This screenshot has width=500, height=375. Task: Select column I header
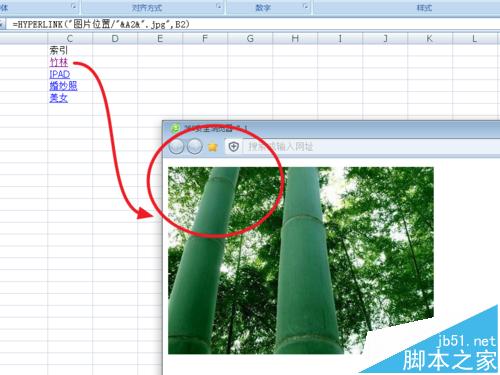tap(340, 39)
